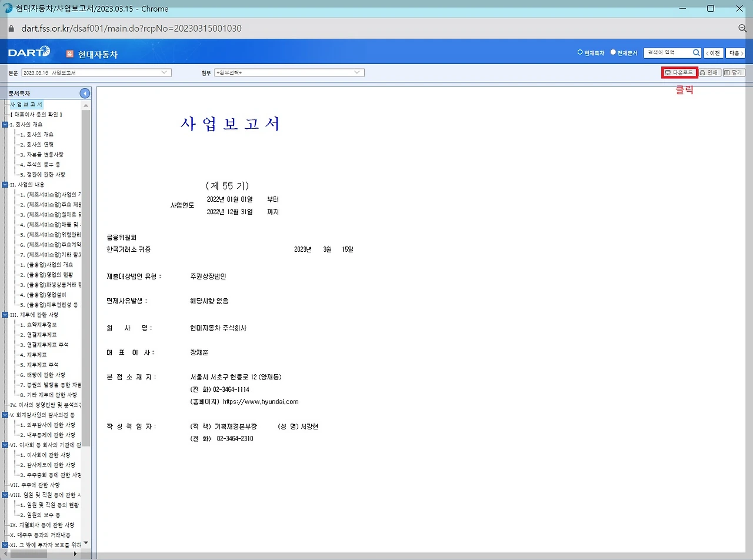Click the 문서목차 sidebar header label

click(19, 93)
